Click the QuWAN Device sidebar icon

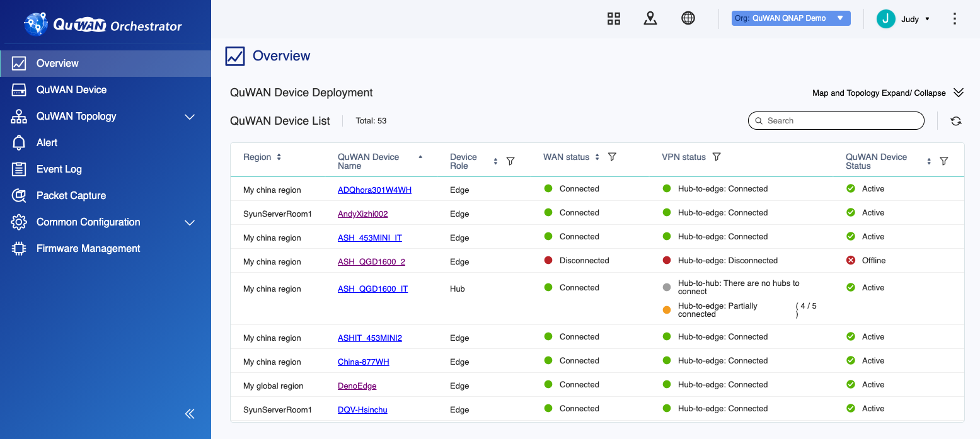(x=19, y=90)
